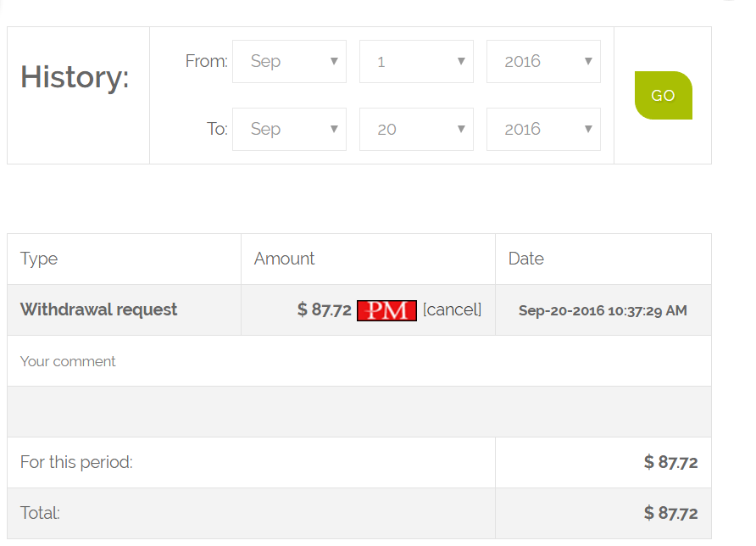Select the Withdrawal request row label
756x546 pixels.
[x=98, y=309]
